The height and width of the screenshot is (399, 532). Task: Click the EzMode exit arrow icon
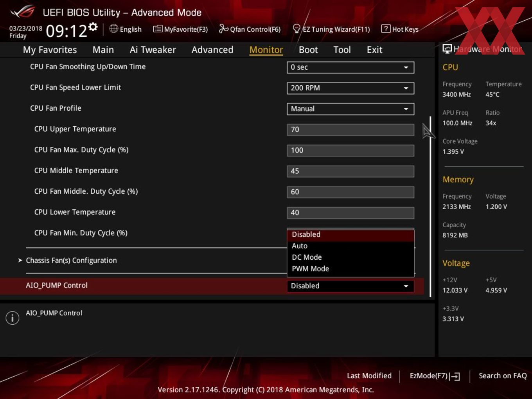coord(455,376)
